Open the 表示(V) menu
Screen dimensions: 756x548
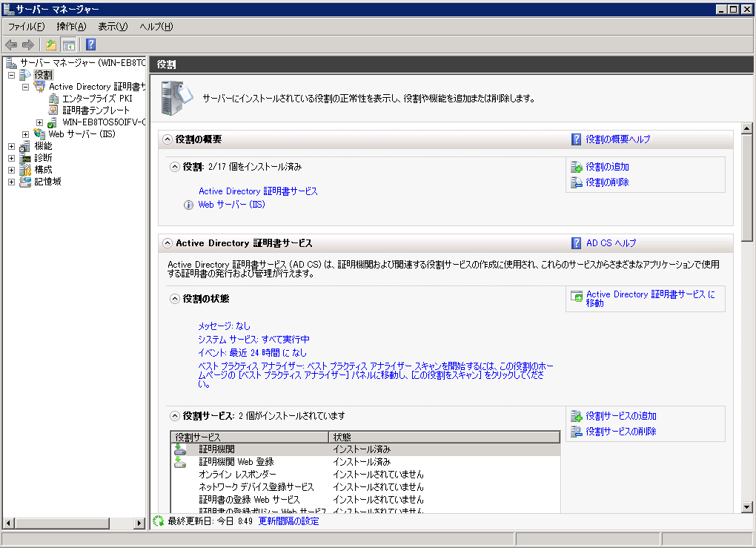[x=113, y=27]
